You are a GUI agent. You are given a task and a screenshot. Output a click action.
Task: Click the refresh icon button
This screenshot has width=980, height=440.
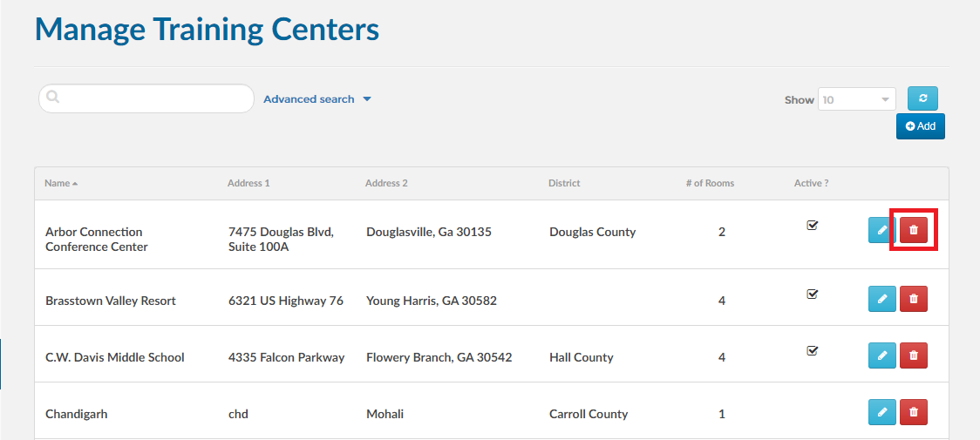click(922, 98)
